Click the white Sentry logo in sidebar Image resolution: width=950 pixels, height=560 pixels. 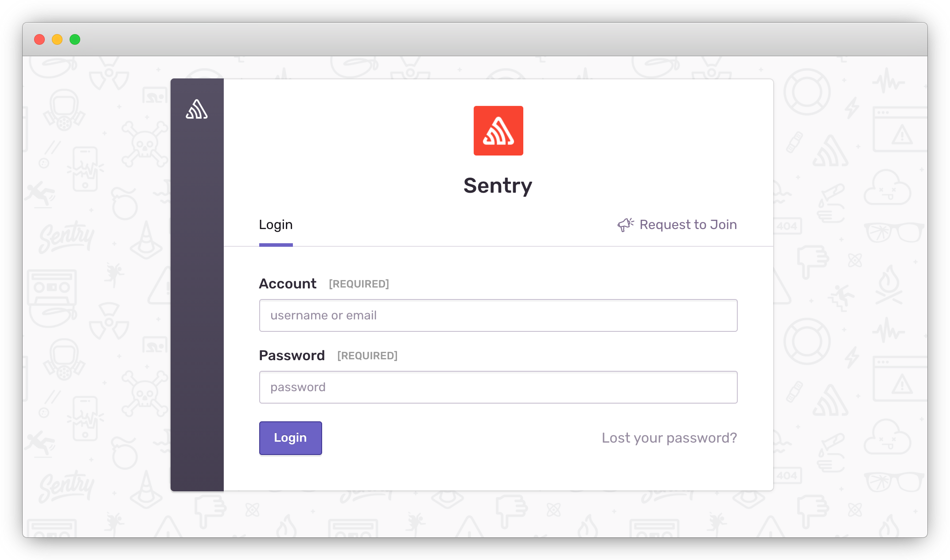[197, 109]
